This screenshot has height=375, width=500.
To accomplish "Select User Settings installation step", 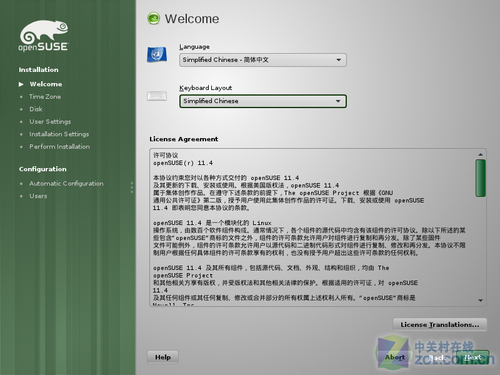I will click(50, 122).
